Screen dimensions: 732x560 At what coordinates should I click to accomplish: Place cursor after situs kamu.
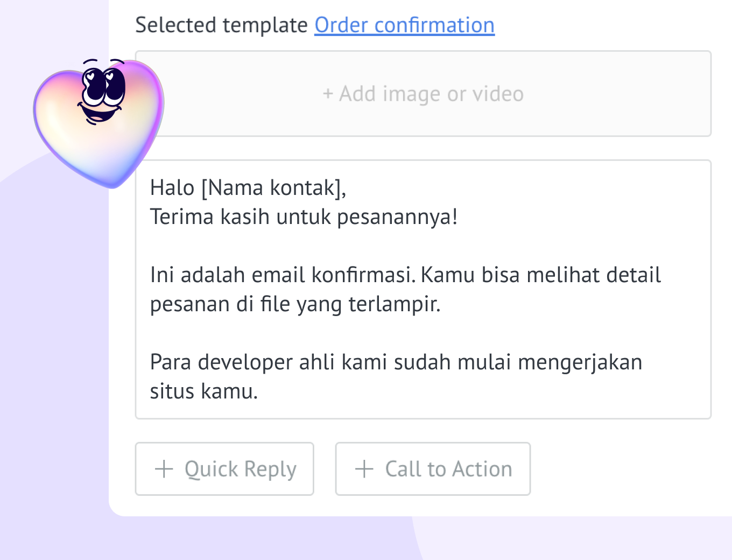tap(259, 391)
